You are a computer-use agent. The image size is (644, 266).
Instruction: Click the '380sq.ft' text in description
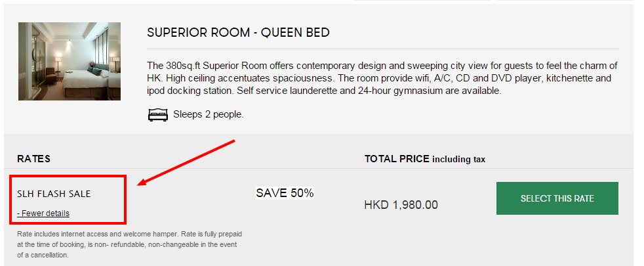click(183, 66)
